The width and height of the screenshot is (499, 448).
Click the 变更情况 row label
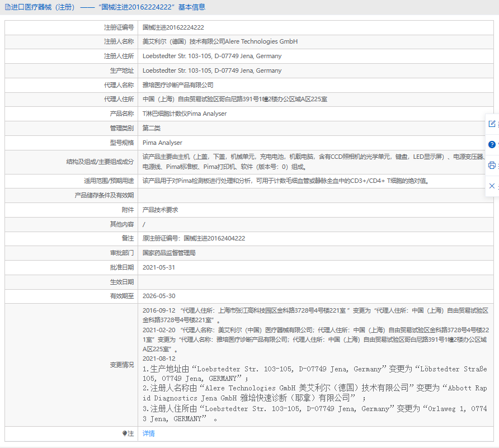click(x=121, y=365)
